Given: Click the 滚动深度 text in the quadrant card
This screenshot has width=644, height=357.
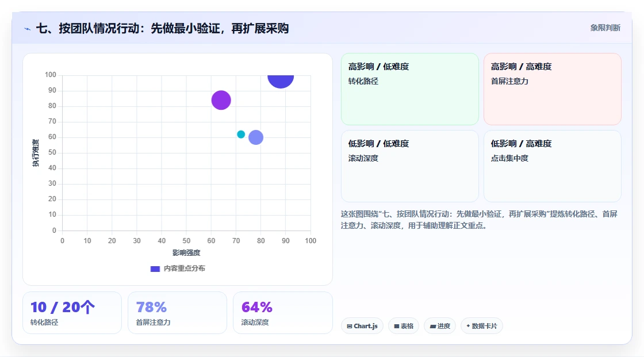Looking at the screenshot, I should click(363, 158).
